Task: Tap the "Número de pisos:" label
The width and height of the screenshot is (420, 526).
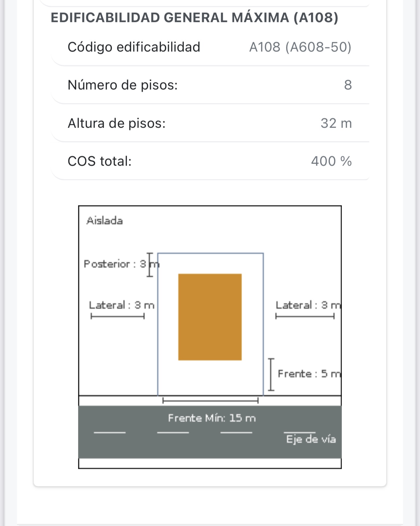Action: click(x=123, y=85)
